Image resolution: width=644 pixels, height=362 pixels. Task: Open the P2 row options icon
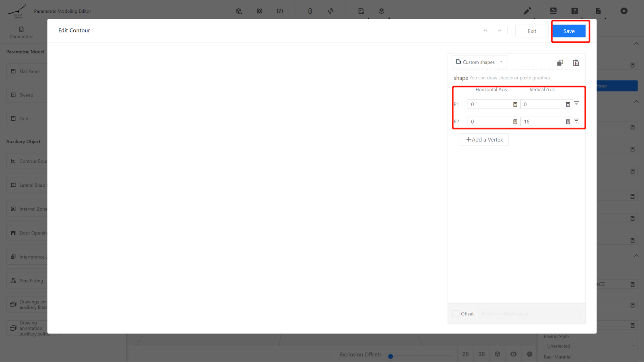(576, 121)
